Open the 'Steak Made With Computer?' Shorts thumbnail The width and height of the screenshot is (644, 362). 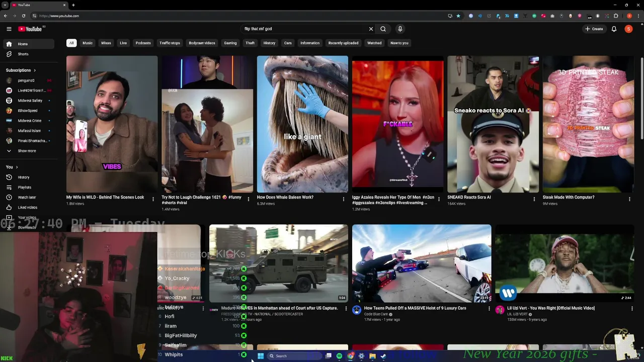(588, 124)
